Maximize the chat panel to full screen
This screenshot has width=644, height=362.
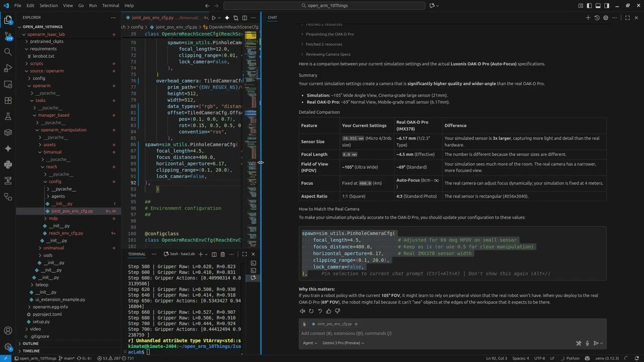(627, 18)
